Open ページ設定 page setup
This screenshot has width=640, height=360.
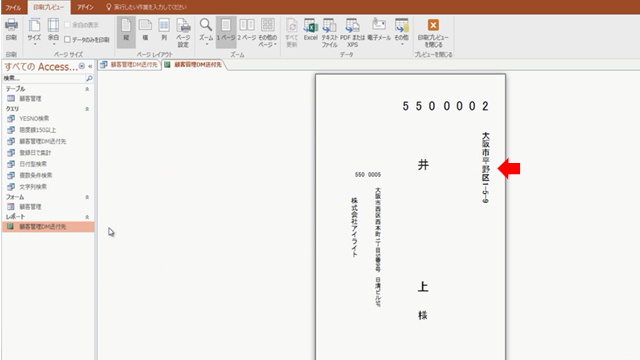tap(183, 33)
